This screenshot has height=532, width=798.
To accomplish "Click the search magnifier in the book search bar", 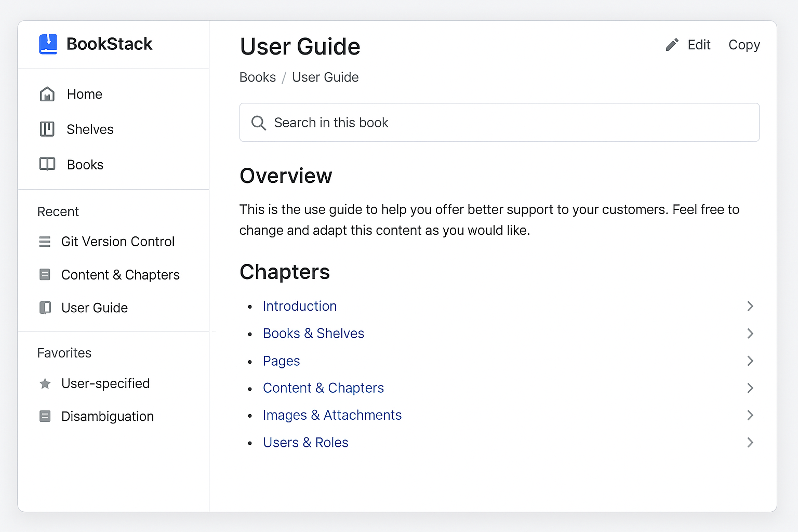I will [x=258, y=123].
